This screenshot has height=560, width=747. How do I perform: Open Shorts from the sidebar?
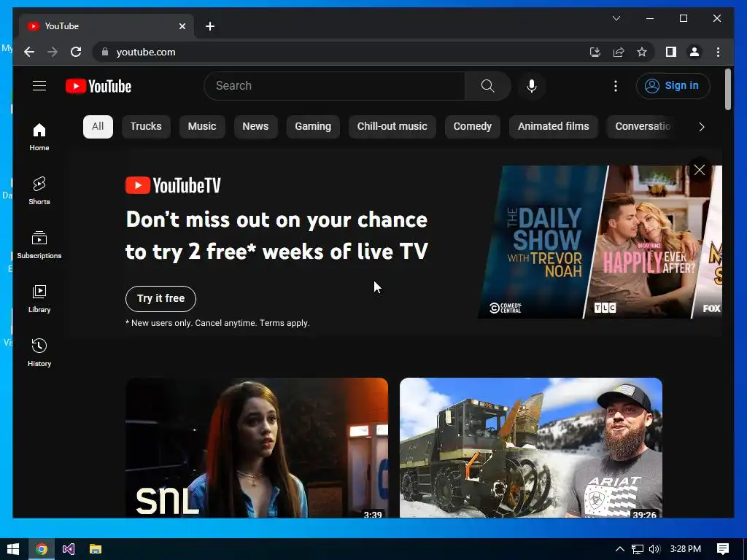(x=39, y=190)
